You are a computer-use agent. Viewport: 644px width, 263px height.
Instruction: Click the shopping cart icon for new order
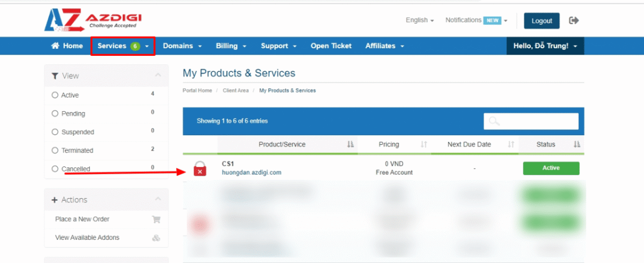[x=156, y=219]
